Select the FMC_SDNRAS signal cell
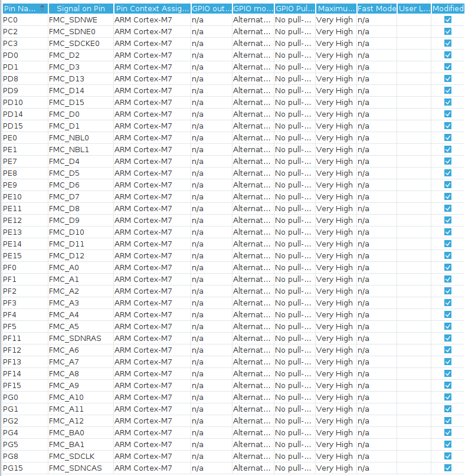Viewport: 465px width, 476px height. pyautogui.click(x=80, y=338)
